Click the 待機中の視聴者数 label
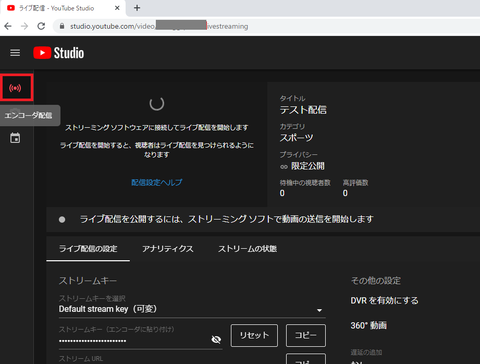Viewport: 480px width, 364px height. point(305,183)
